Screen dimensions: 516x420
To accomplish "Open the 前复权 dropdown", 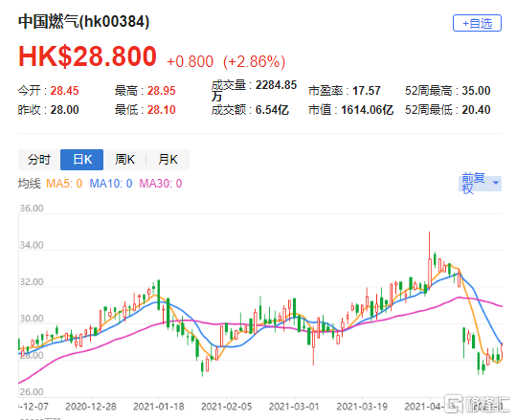I will [480, 183].
